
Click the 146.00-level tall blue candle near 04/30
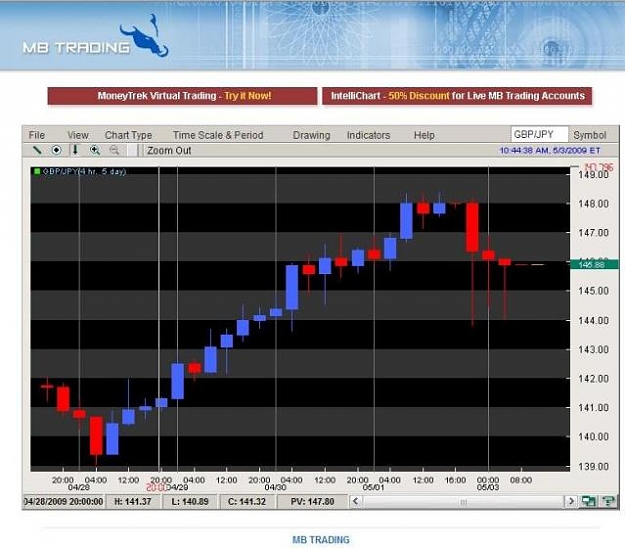pos(292,287)
